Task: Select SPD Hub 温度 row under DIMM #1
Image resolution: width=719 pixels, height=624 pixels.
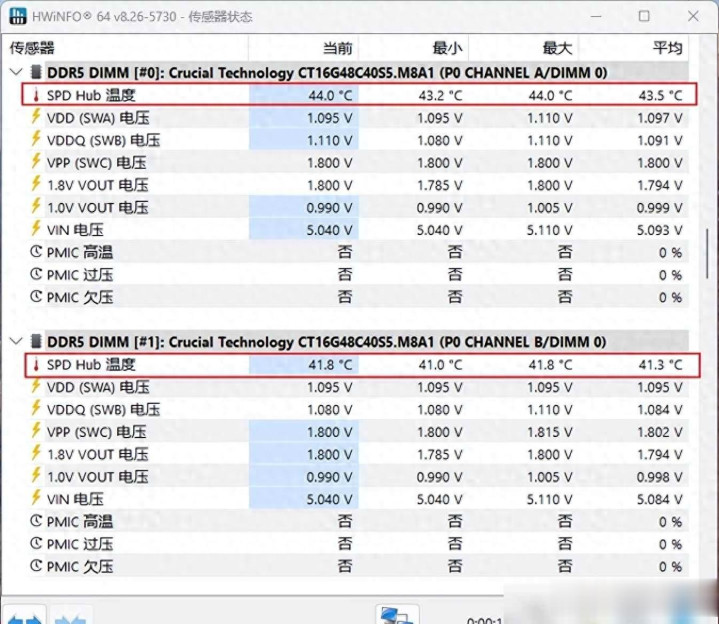Action: (362, 364)
